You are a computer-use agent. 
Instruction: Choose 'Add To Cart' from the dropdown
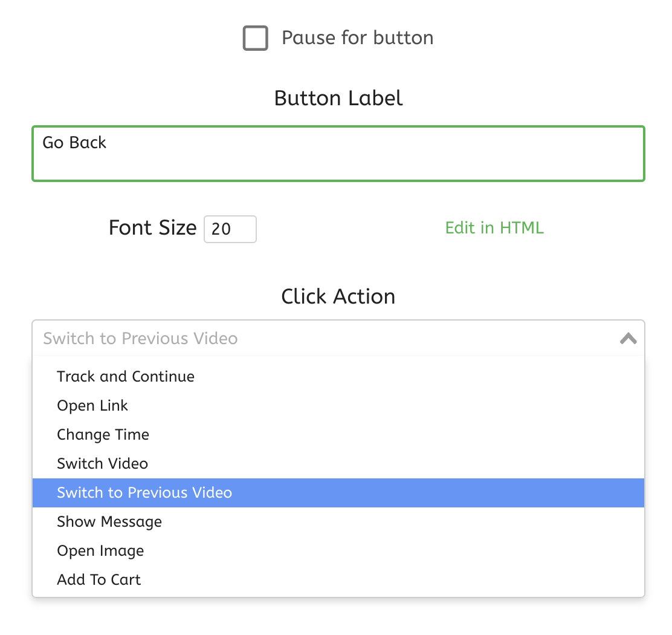pyautogui.click(x=99, y=580)
